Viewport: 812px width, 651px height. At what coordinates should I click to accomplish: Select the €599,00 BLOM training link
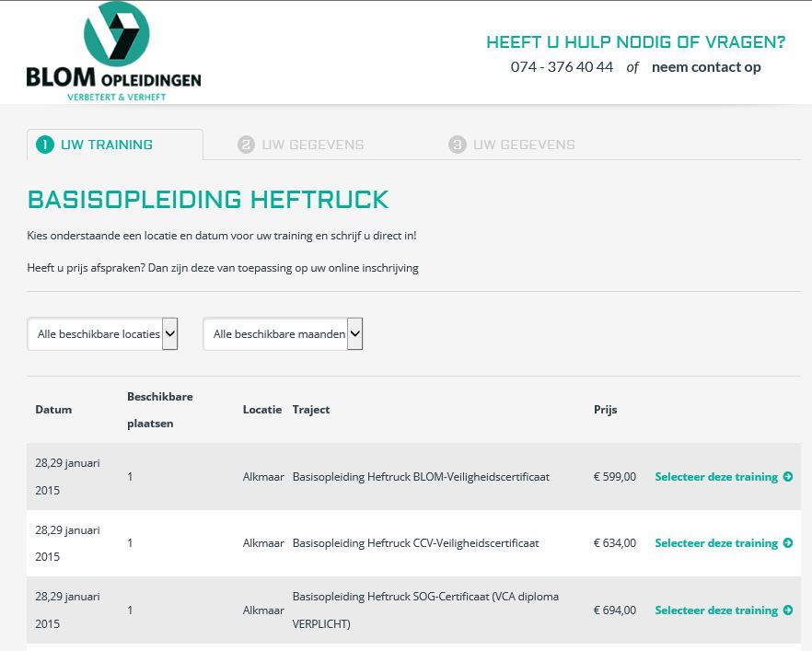click(x=716, y=477)
